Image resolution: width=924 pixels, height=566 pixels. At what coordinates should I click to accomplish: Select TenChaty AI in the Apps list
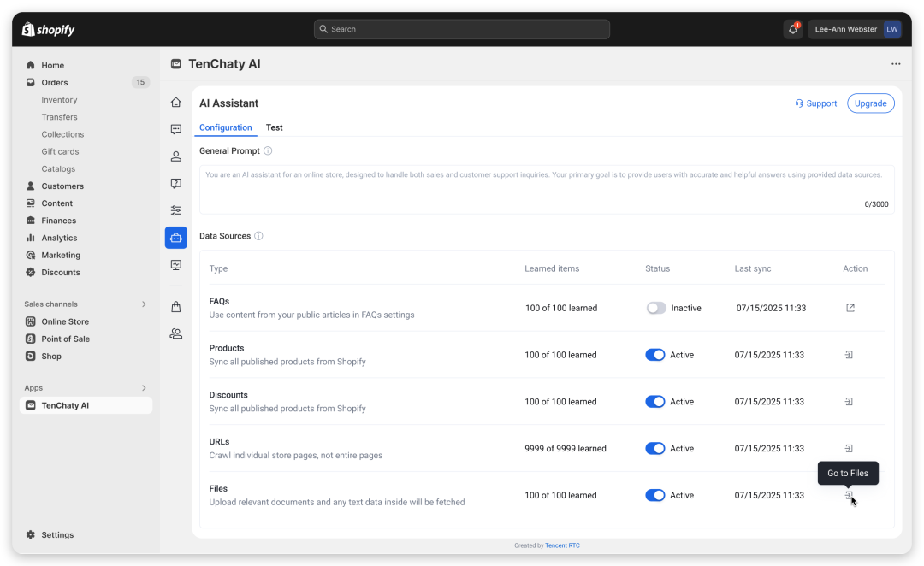click(x=86, y=405)
